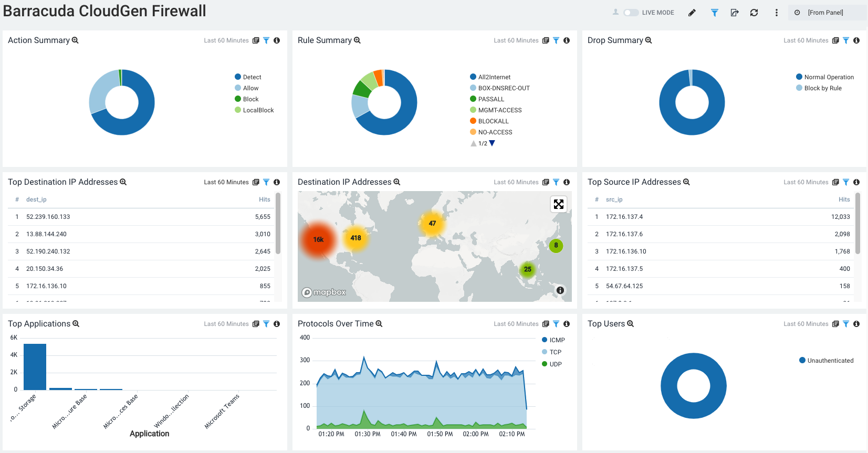868x453 pixels.
Task: Click the 47 cluster over Europe
Action: click(432, 224)
